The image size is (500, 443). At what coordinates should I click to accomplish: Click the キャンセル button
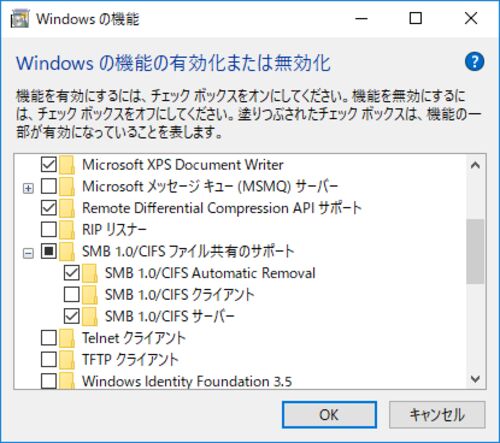[437, 415]
